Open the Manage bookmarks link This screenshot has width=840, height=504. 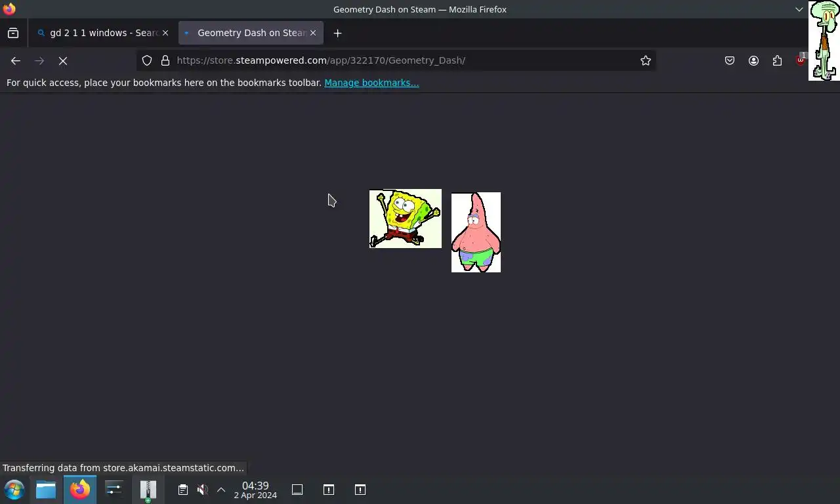[371, 83]
